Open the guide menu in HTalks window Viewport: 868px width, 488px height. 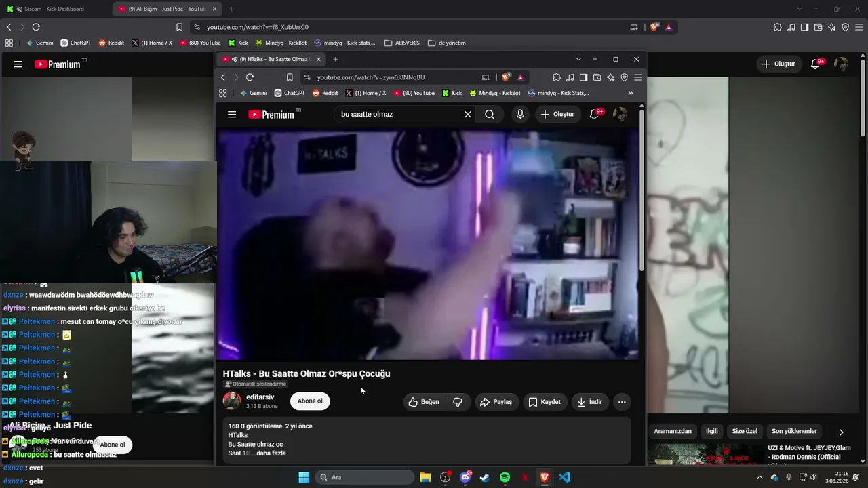click(x=232, y=115)
